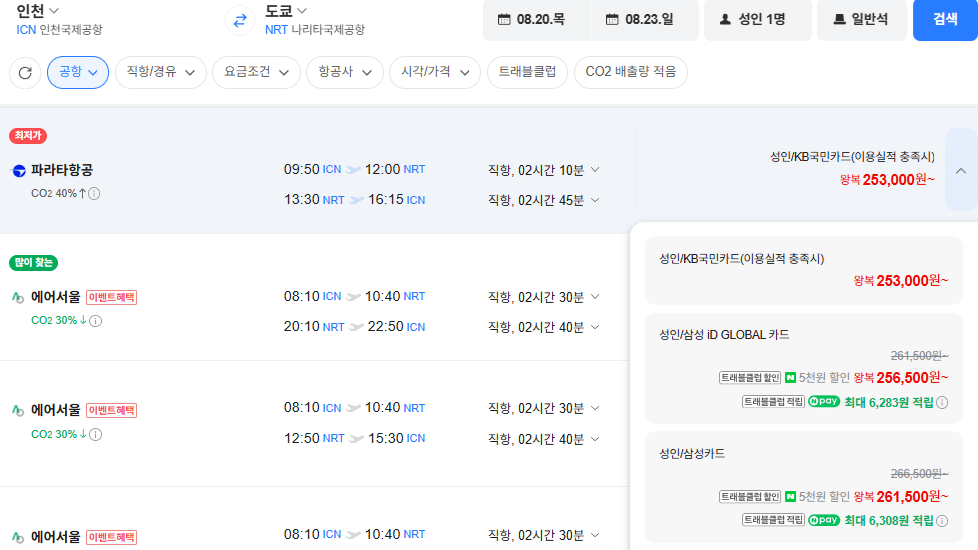The width and height of the screenshot is (978, 550).
Task: Click the 최저가 badge
Action: pyautogui.click(x=28, y=135)
